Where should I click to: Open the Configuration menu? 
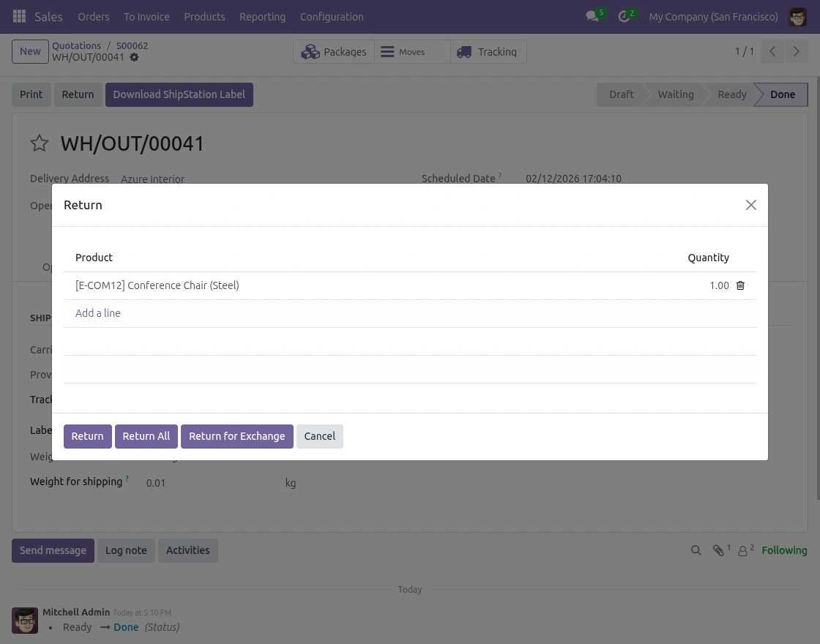[332, 17]
